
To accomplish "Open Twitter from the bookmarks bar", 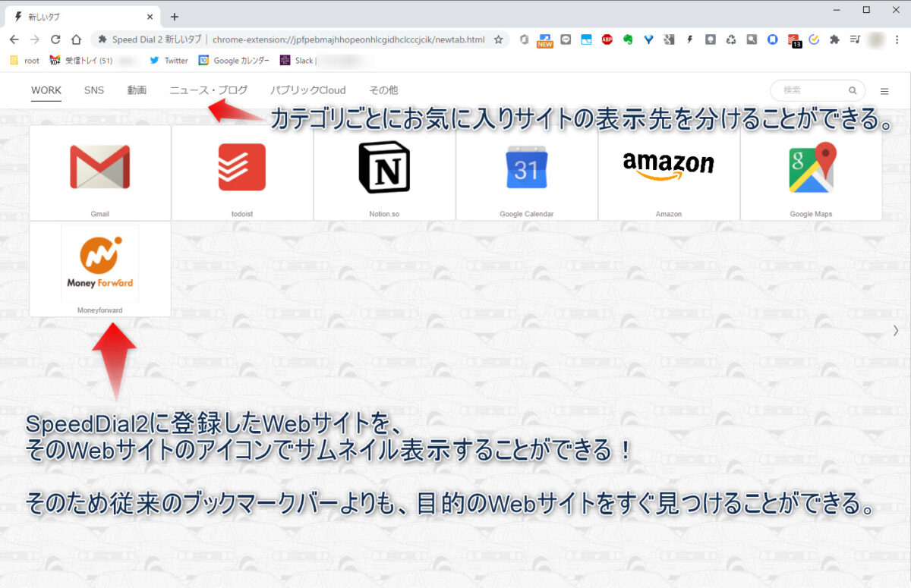I will [x=169, y=60].
